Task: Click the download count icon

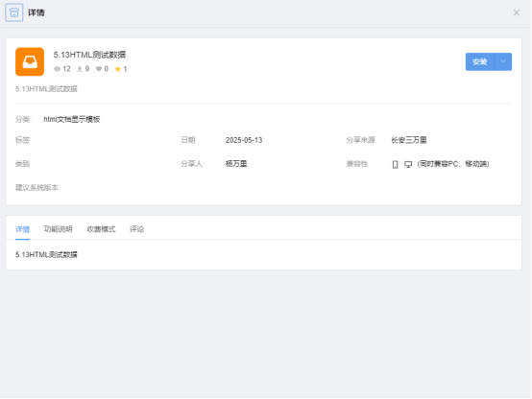Action: [80, 69]
